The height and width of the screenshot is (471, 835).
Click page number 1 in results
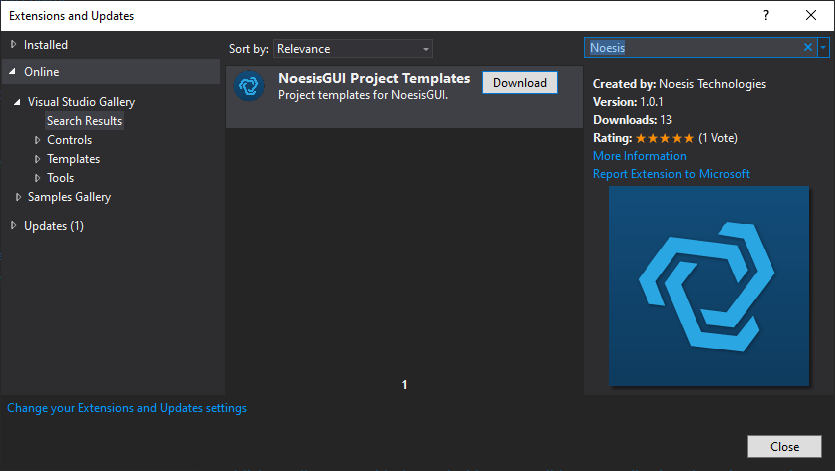click(404, 385)
